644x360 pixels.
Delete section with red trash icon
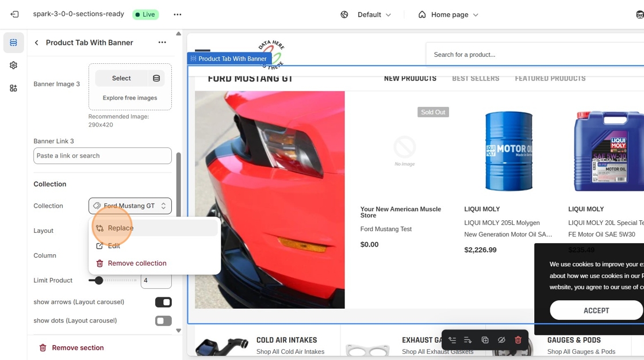coord(518,340)
